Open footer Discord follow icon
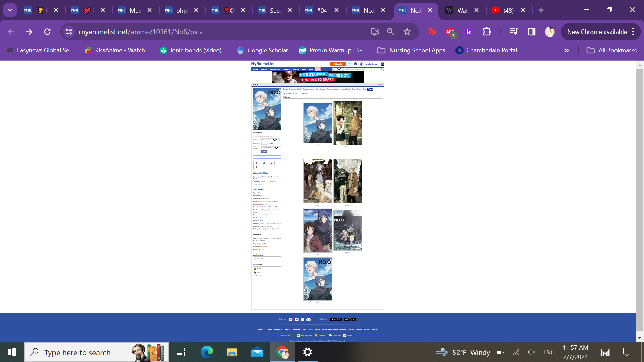Screen dimensions: 644x362 pos(308,319)
